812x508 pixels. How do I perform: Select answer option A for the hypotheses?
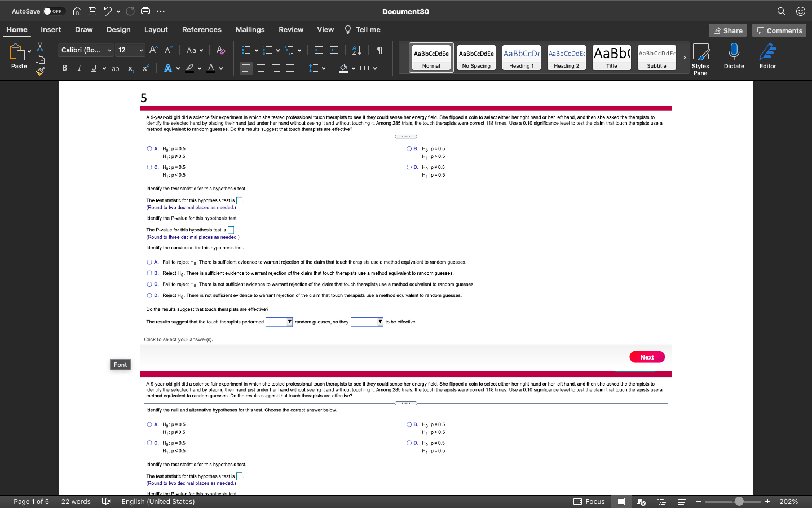(148, 148)
